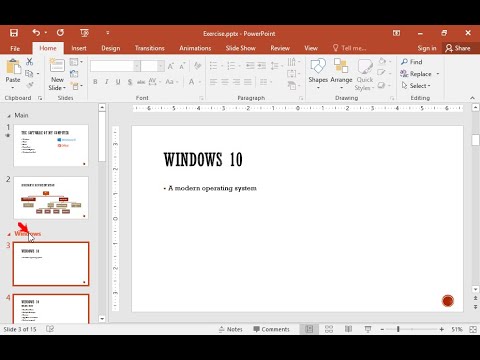Click the Numbering list icon
The width and height of the screenshot is (480, 360).
231,66
